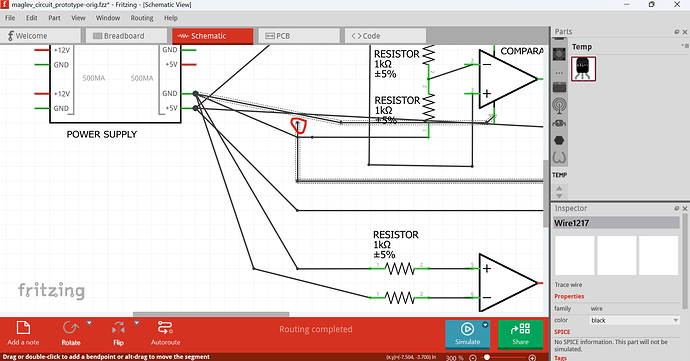690x361 pixels.
Task: Switch to the PCB view tab
Action: [299, 36]
